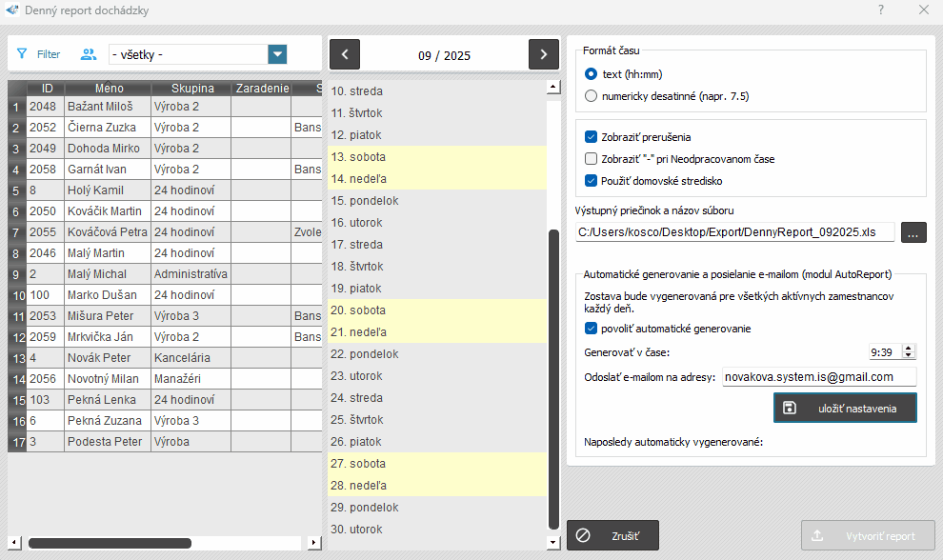Click the horizontal scrollbar of employee table
Screen dimensions: 943x560
click(110, 543)
